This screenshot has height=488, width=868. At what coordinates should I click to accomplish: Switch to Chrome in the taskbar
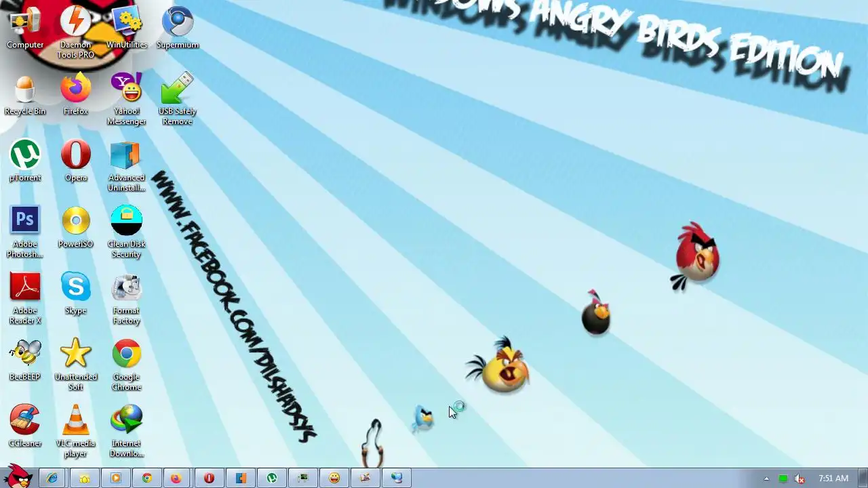[146, 478]
